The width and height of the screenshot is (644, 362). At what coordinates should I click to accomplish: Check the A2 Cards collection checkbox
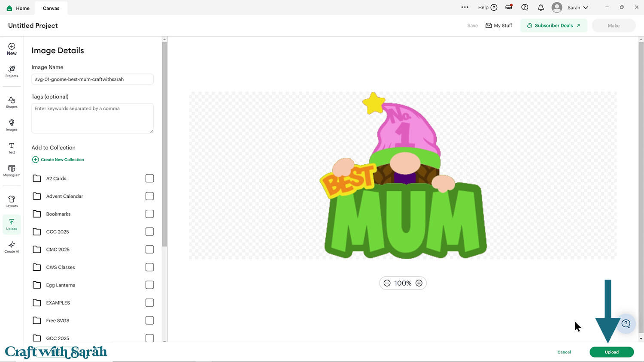coord(149,178)
